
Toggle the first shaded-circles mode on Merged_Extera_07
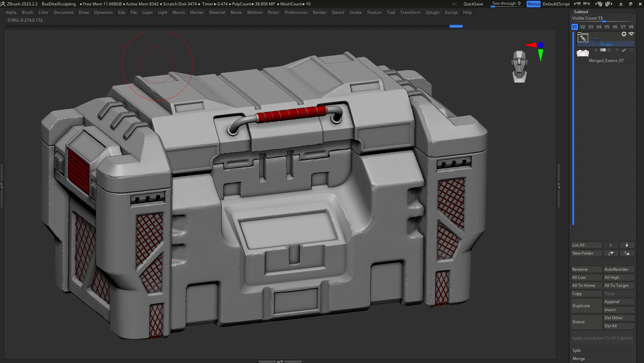603,50
